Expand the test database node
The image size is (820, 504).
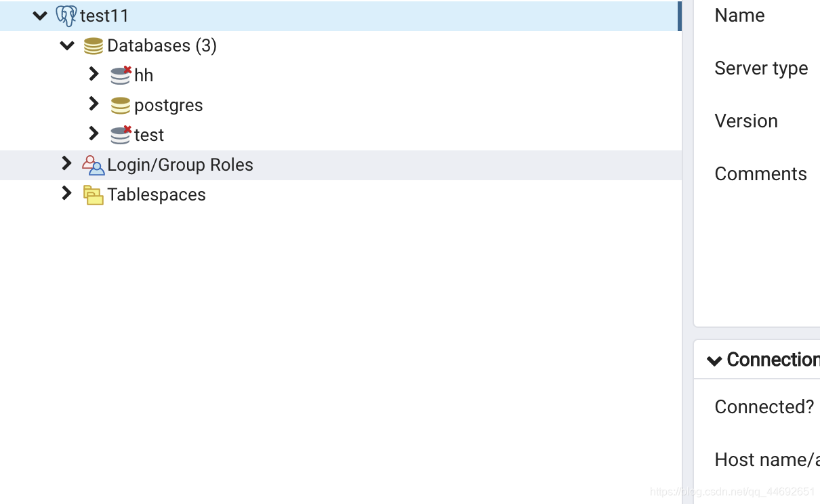click(x=94, y=133)
